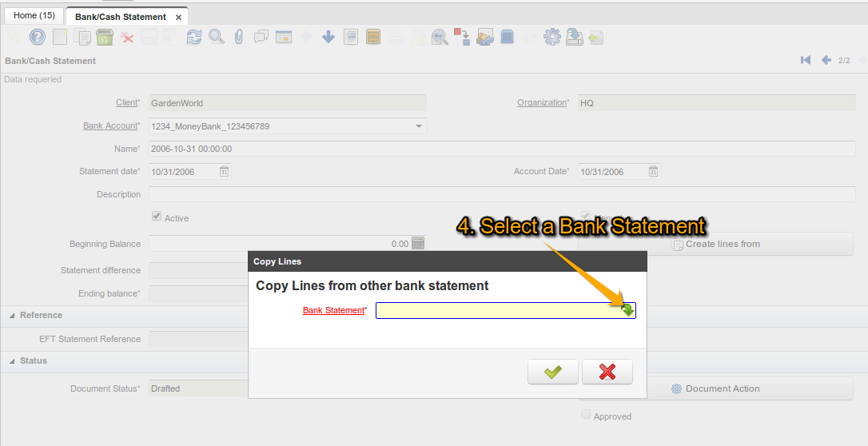The image size is (868, 446).
Task: Open the Attachment paperclip icon
Action: pyautogui.click(x=239, y=37)
